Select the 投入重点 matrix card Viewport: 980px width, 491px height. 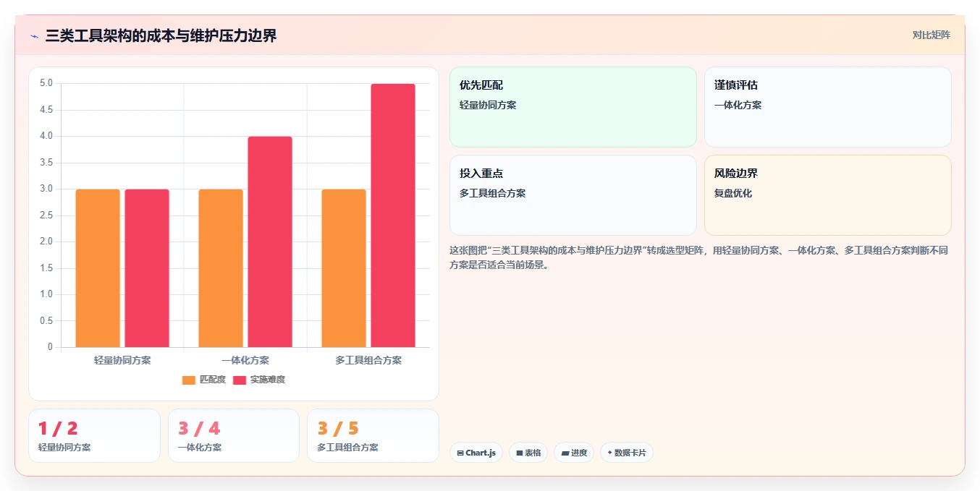tap(573, 195)
